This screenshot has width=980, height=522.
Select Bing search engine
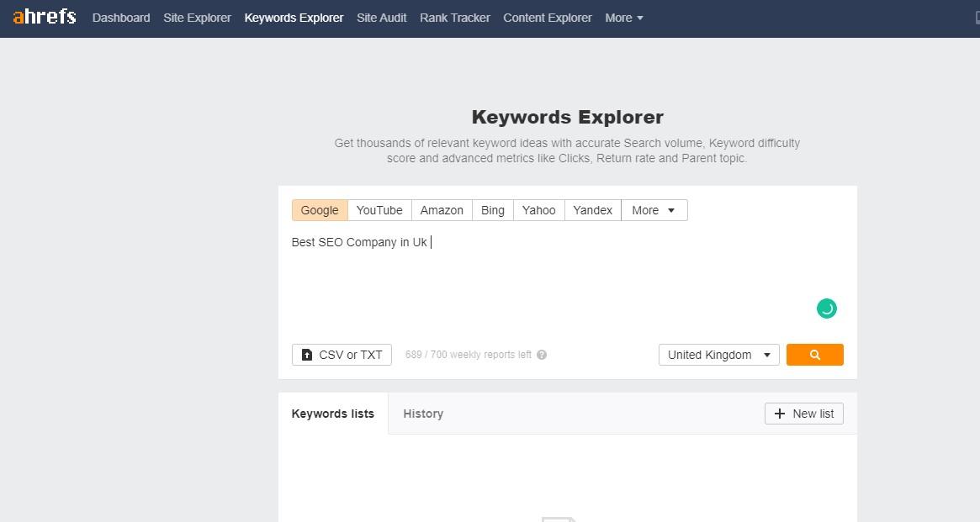coord(492,210)
